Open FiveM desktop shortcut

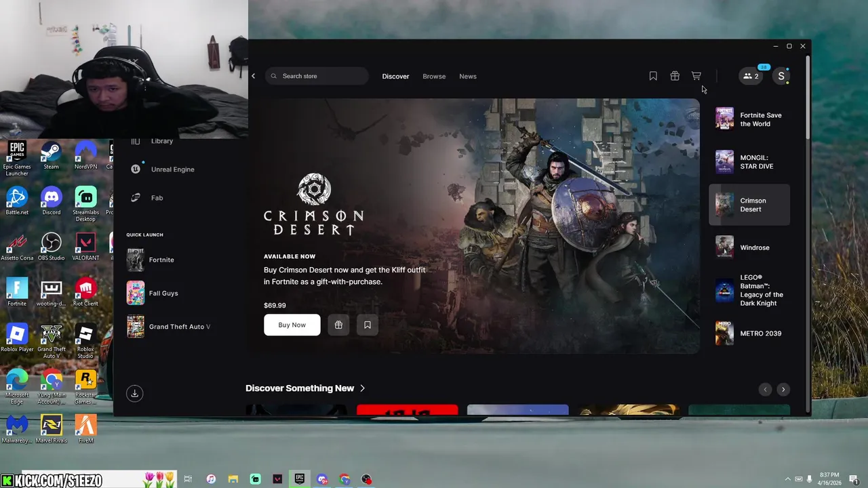coord(85,428)
